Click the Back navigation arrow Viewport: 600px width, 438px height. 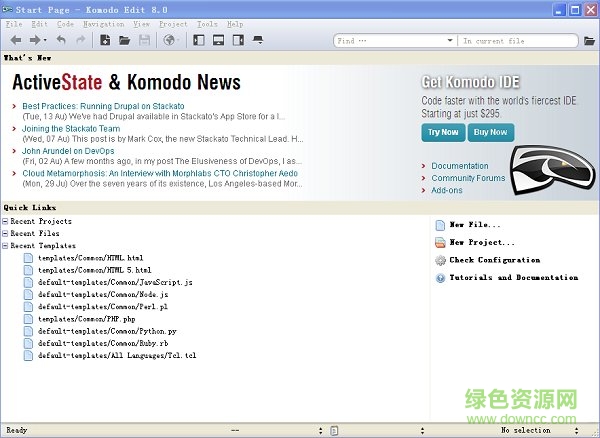pyautogui.click(x=16, y=40)
